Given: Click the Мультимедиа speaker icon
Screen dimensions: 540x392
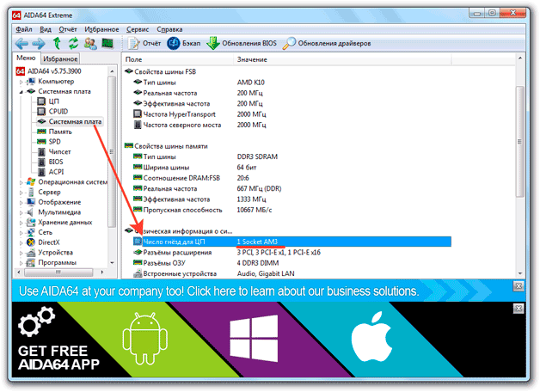Looking at the screenshot, I should tap(31, 212).
